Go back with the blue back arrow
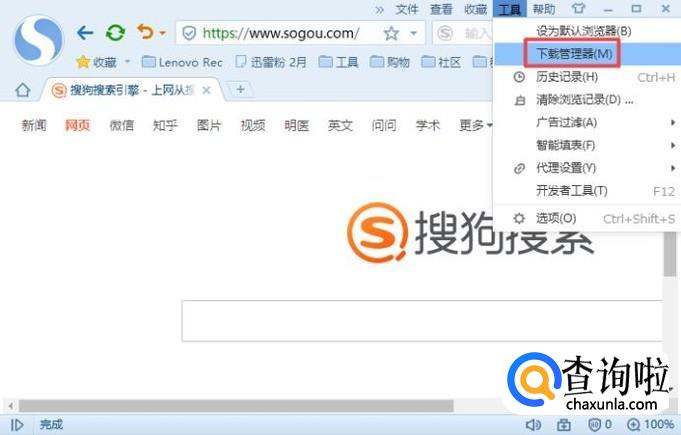This screenshot has height=435, width=681. [85, 33]
